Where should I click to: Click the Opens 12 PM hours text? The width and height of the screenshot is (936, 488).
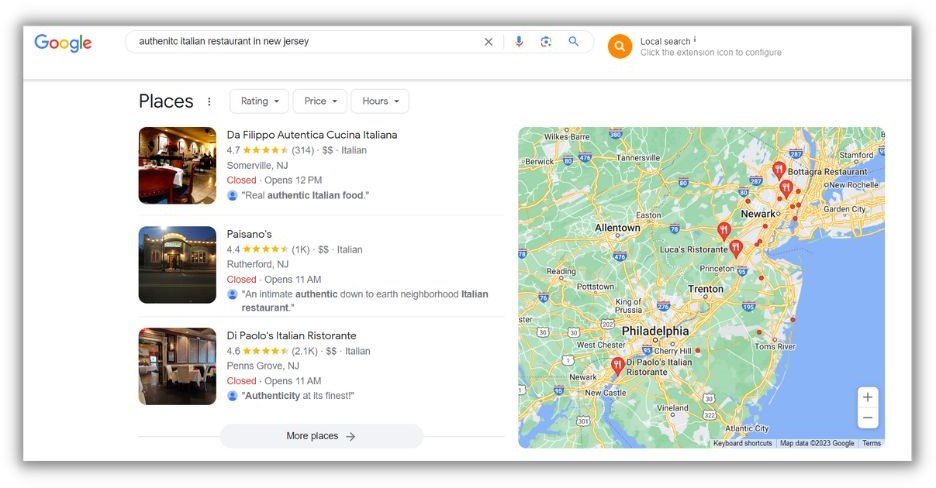pyautogui.click(x=293, y=180)
